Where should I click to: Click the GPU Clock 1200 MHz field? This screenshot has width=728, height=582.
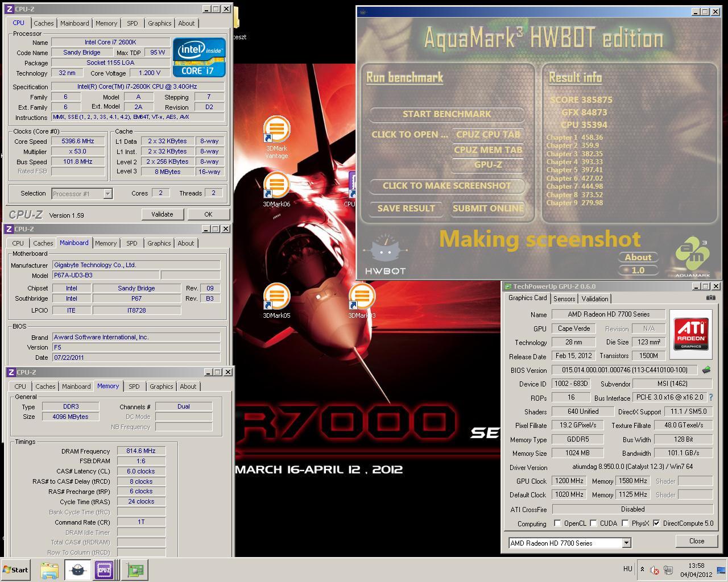pos(569,481)
